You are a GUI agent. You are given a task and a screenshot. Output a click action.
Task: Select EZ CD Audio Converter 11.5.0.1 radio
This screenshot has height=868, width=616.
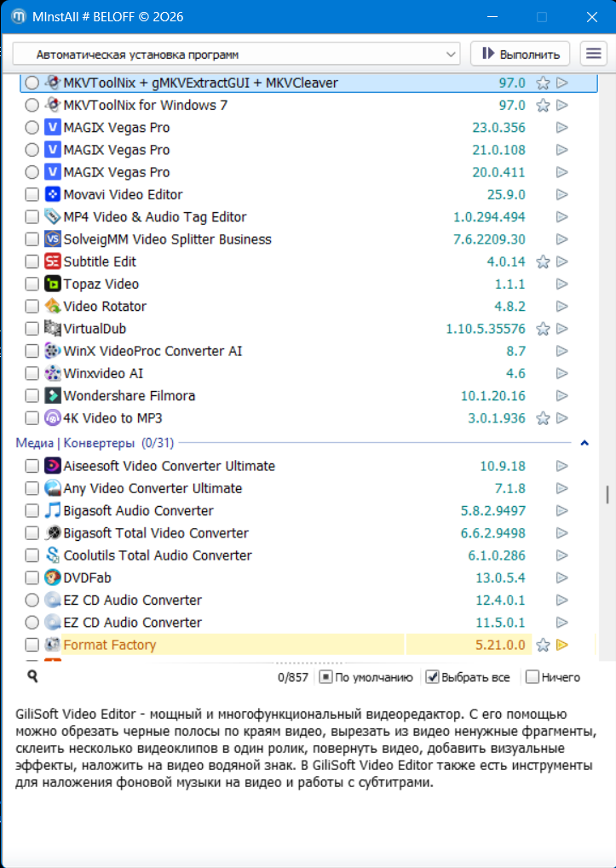click(32, 622)
